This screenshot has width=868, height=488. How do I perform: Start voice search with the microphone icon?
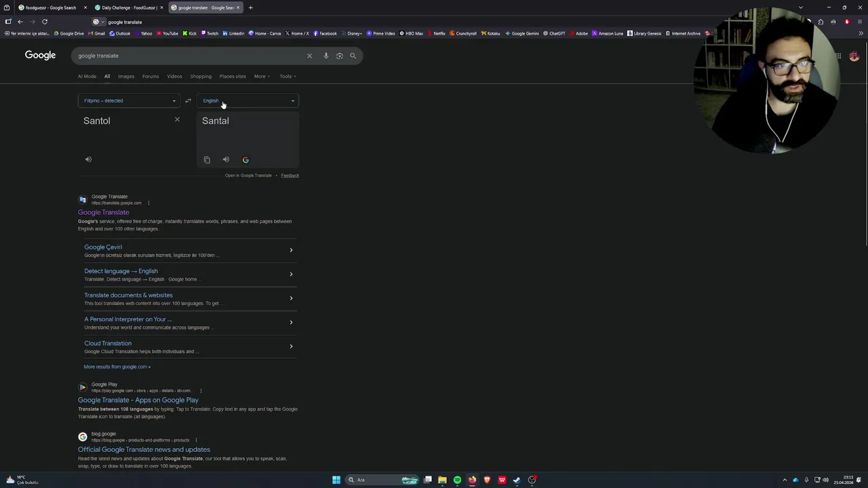pos(326,56)
